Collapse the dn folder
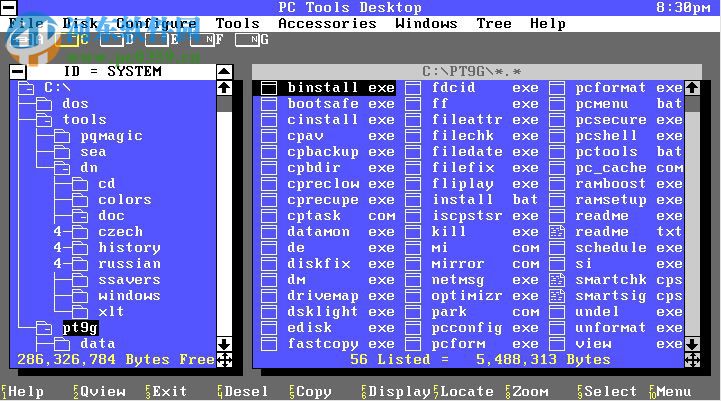721x401 pixels. click(62, 168)
